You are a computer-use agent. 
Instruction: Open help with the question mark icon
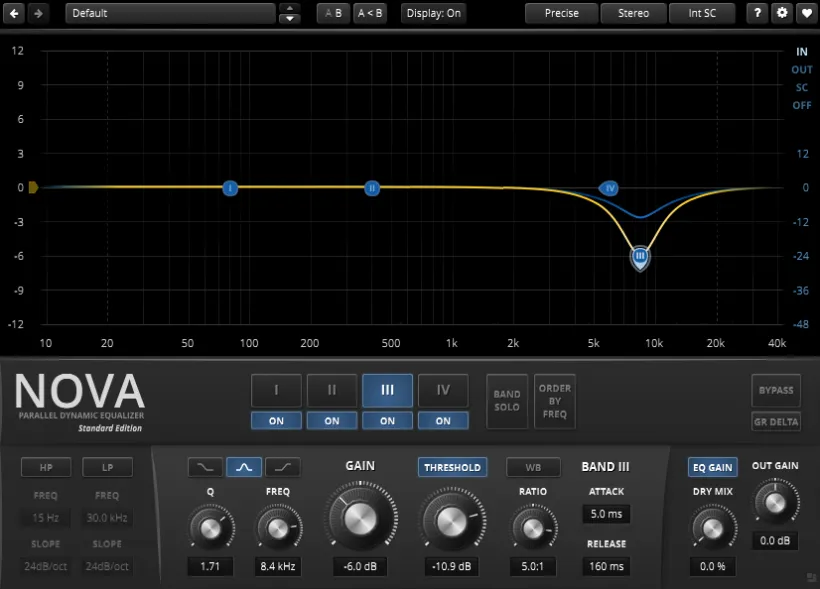tap(757, 13)
